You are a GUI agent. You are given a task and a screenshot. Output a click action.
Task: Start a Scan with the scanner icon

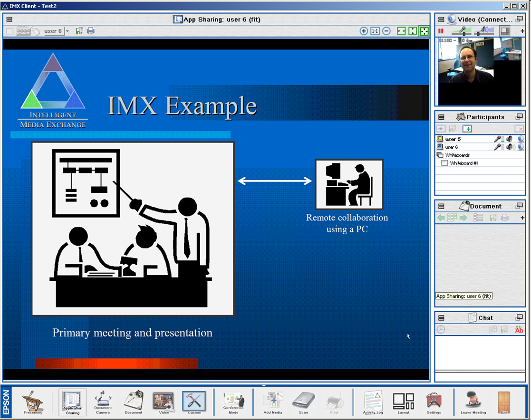[x=303, y=402]
